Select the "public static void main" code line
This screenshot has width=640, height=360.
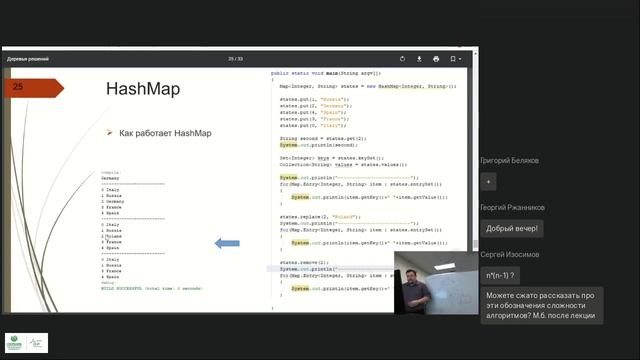point(326,73)
